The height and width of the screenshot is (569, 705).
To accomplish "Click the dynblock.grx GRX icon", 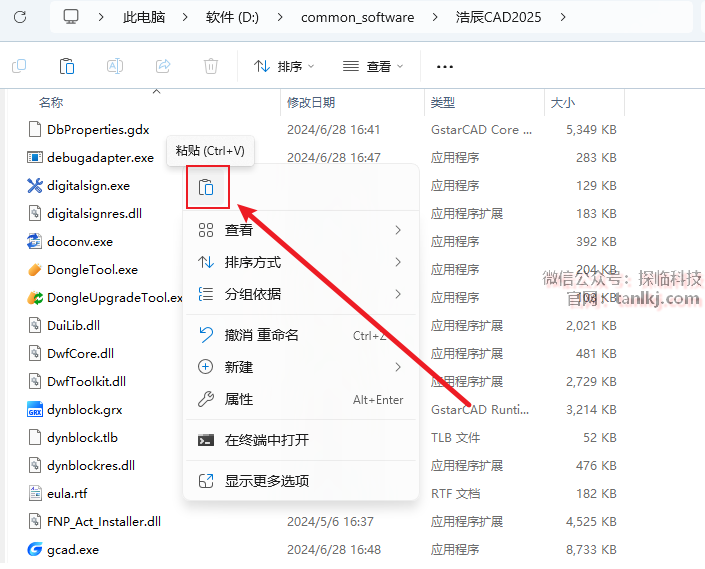I will tap(35, 409).
